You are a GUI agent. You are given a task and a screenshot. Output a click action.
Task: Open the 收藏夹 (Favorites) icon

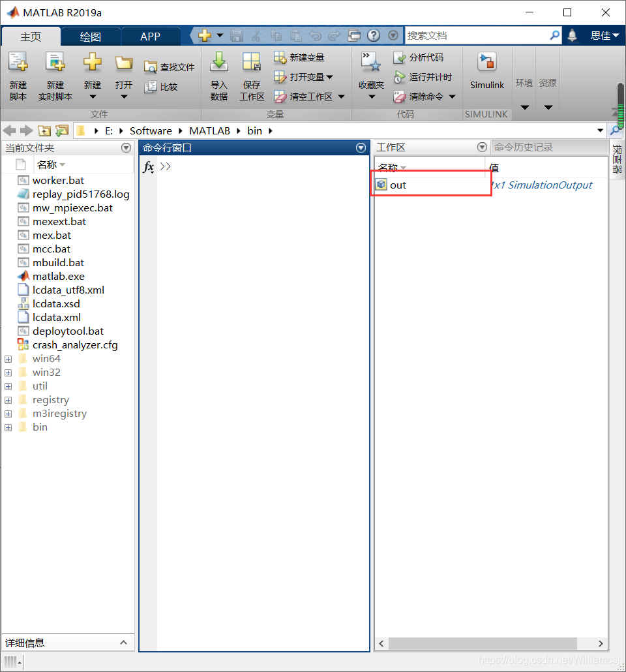[x=371, y=62]
